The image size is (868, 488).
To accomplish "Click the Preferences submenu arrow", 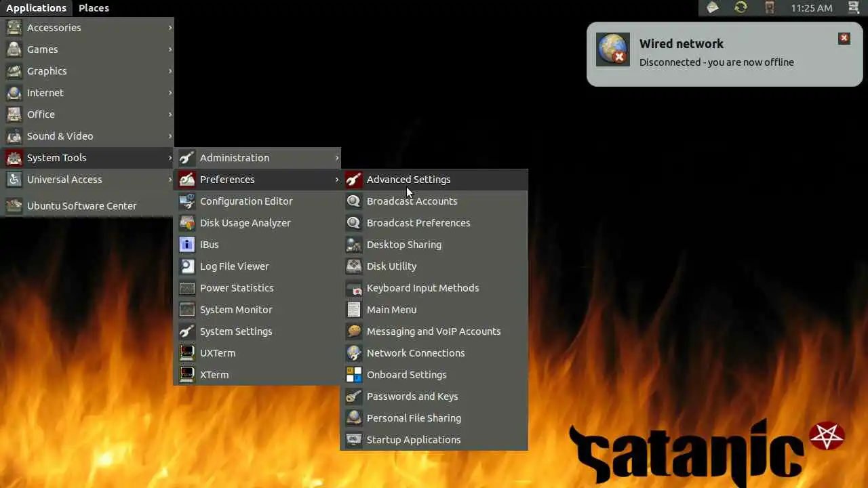I will click(x=337, y=180).
